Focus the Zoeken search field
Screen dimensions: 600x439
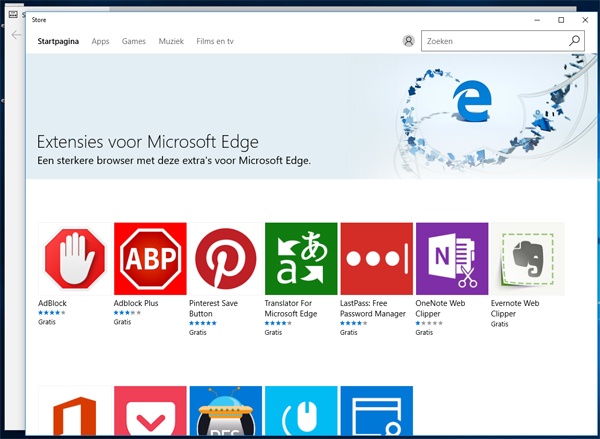click(x=503, y=41)
